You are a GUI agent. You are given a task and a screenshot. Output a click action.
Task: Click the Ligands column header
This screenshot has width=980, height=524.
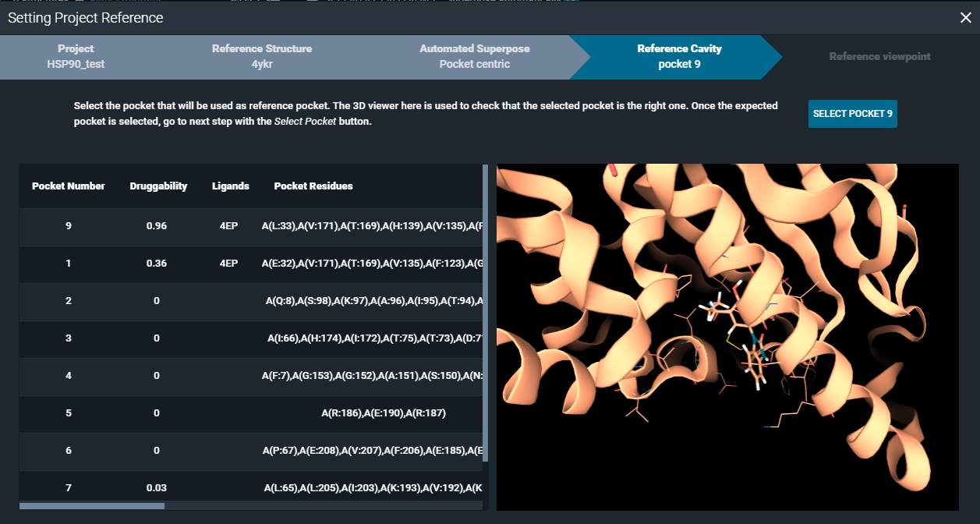point(231,186)
